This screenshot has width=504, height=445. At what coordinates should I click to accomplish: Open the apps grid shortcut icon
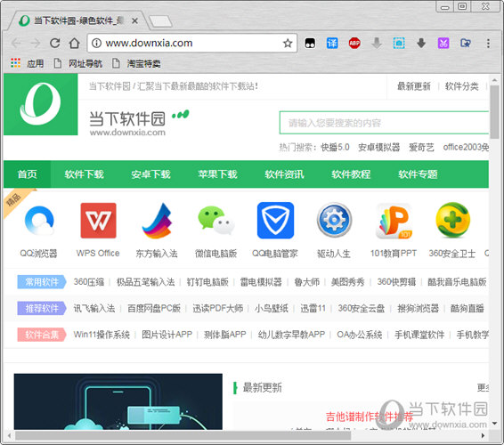coord(15,63)
